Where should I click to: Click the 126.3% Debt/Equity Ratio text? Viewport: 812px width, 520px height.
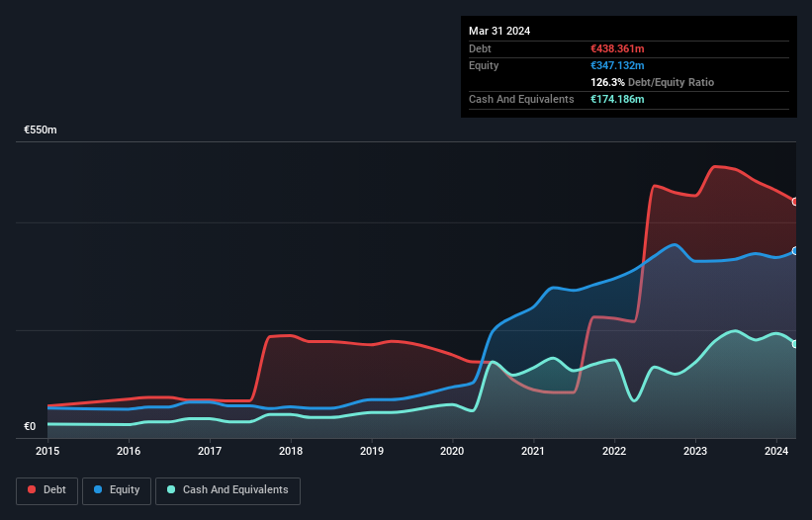point(652,82)
